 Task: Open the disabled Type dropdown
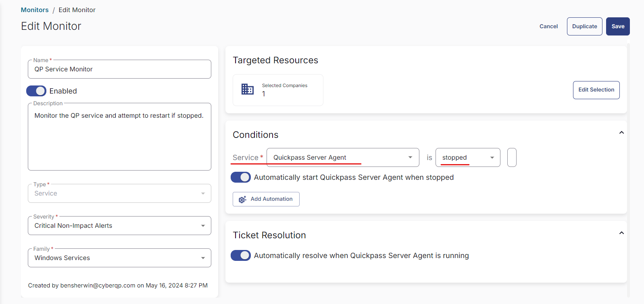(x=119, y=194)
